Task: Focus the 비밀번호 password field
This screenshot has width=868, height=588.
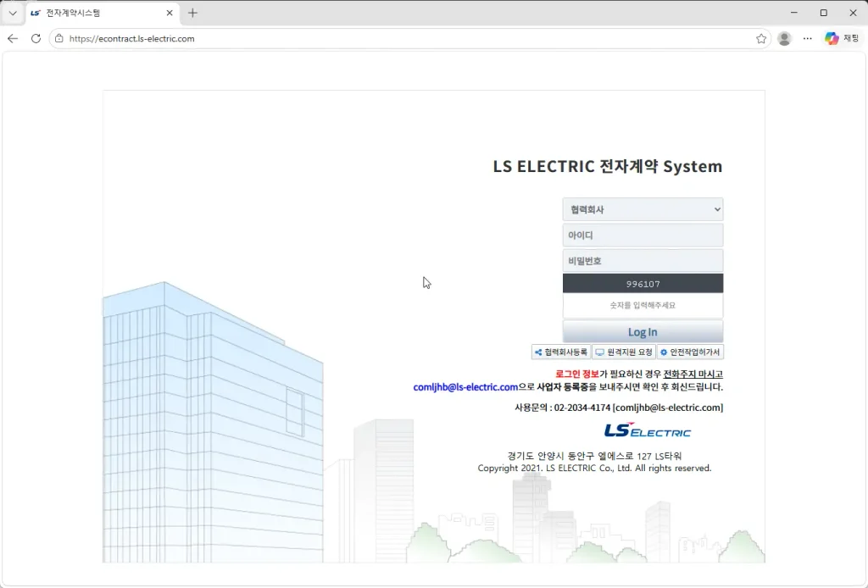Action: pos(643,261)
